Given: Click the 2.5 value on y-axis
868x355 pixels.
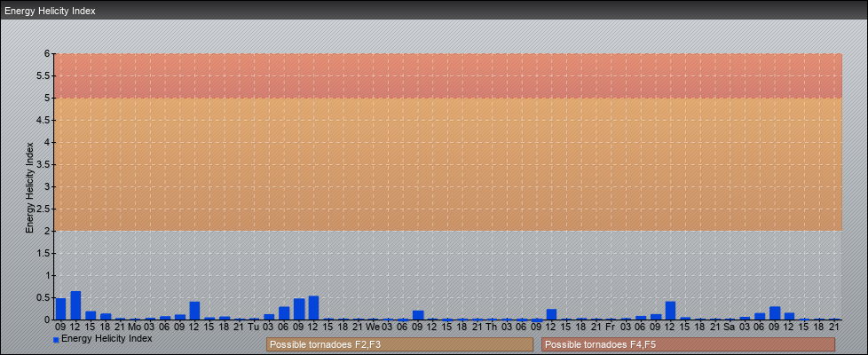Looking at the screenshot, I should (x=44, y=209).
